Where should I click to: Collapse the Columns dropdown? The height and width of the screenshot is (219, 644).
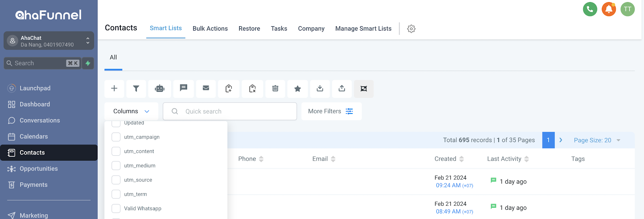[131, 111]
